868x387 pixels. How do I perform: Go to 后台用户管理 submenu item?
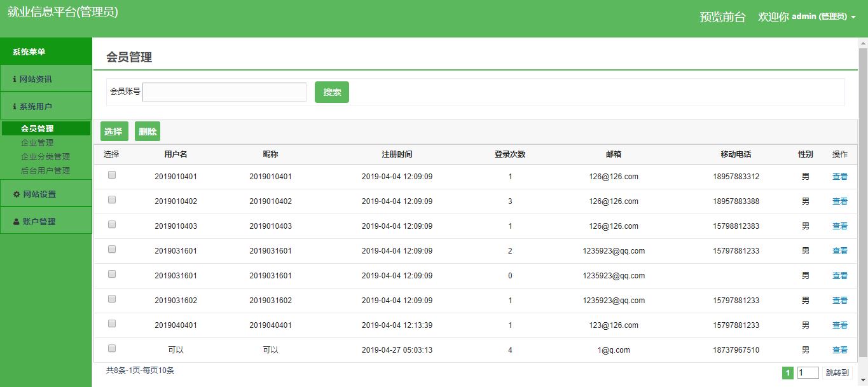(x=45, y=171)
